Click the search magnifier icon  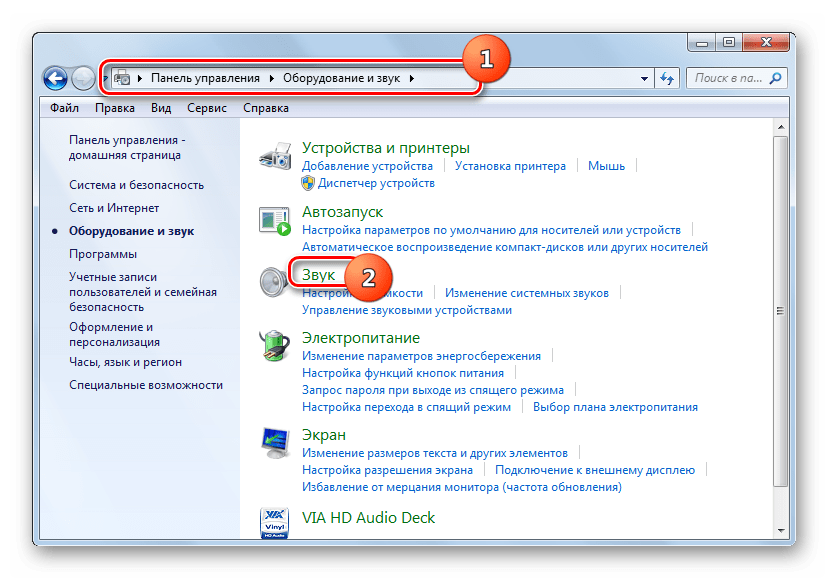point(775,78)
